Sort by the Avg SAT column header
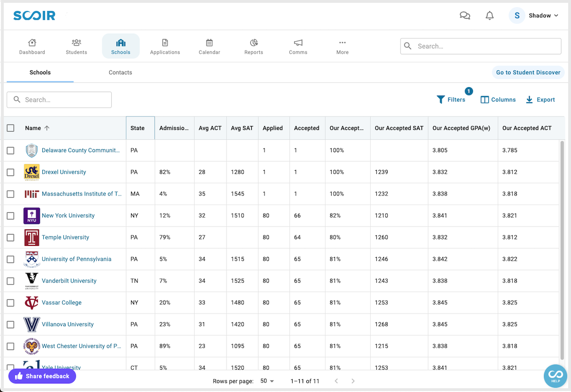 242,128
